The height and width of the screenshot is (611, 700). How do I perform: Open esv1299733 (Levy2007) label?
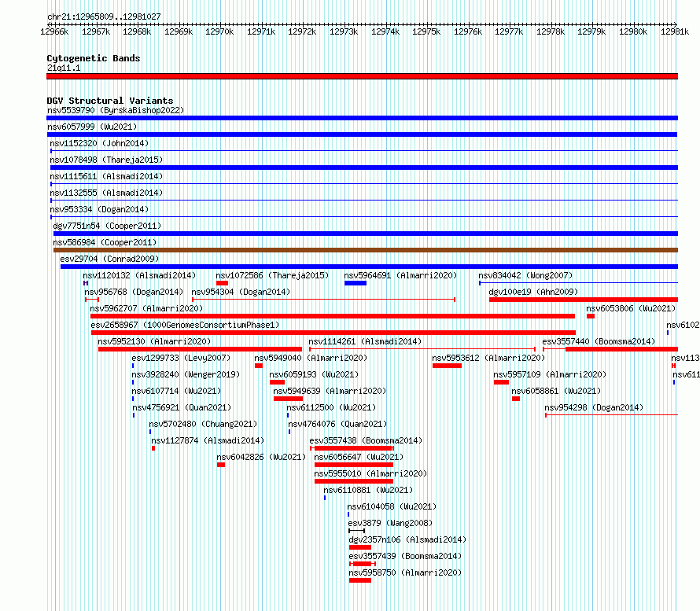[181, 358]
